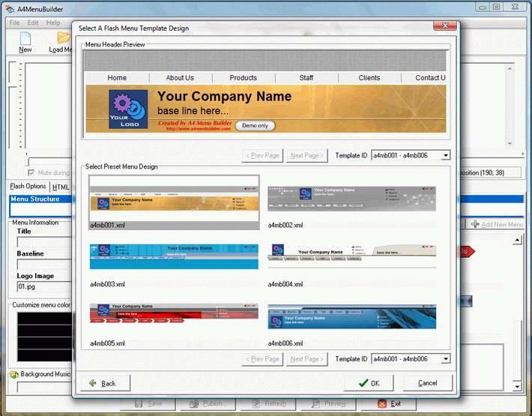This screenshot has width=532, height=416.
Task: Select the a4mb001.xml template thumbnail
Action: tap(174, 202)
